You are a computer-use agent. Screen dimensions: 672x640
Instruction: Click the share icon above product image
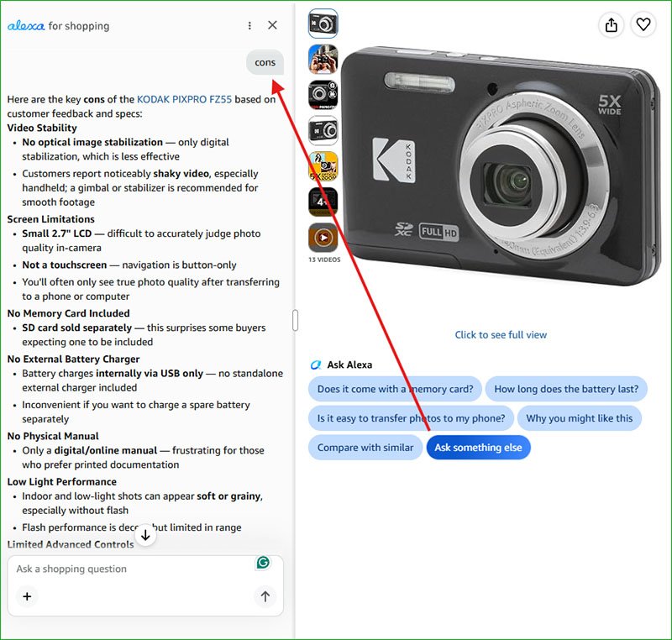pos(612,25)
